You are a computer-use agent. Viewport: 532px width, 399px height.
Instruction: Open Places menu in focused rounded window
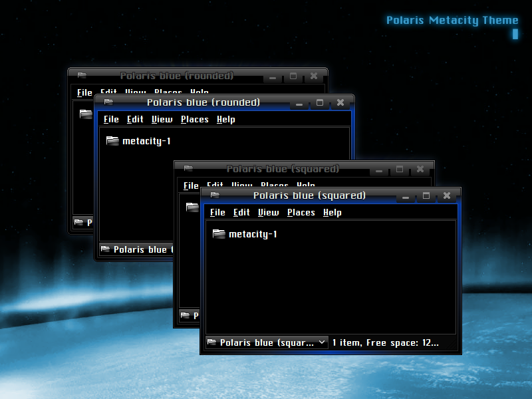(194, 120)
